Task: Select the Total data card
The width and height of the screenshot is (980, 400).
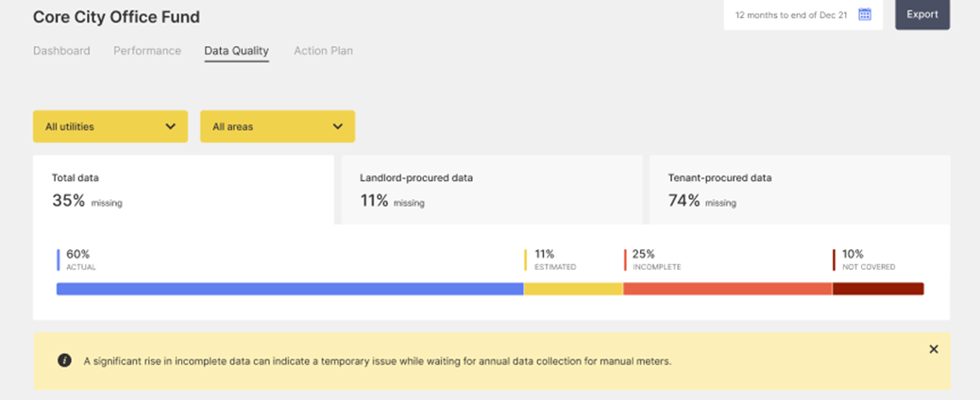Action: pos(183,190)
